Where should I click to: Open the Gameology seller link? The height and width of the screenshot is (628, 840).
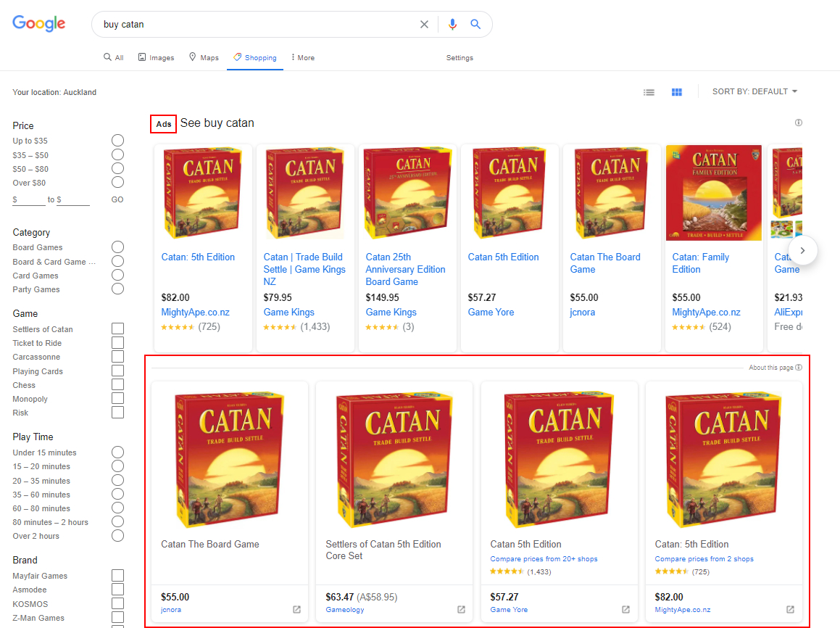coord(345,610)
